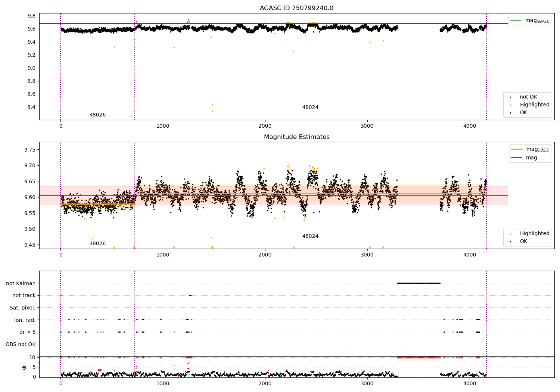The height and width of the screenshot is (392, 560).
Task: Click the "not Kalman" row label
Action: pos(21,283)
